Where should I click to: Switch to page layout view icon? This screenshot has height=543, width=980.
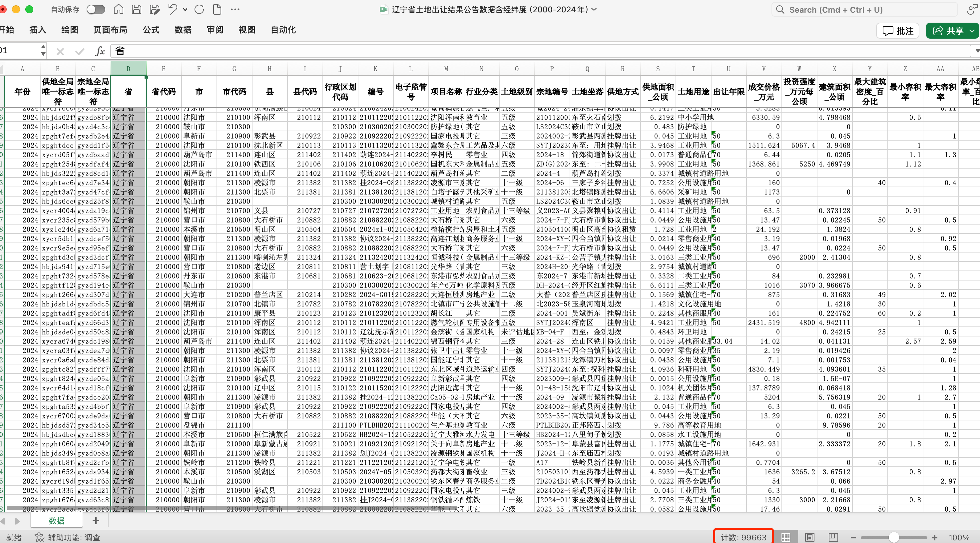pos(809,537)
